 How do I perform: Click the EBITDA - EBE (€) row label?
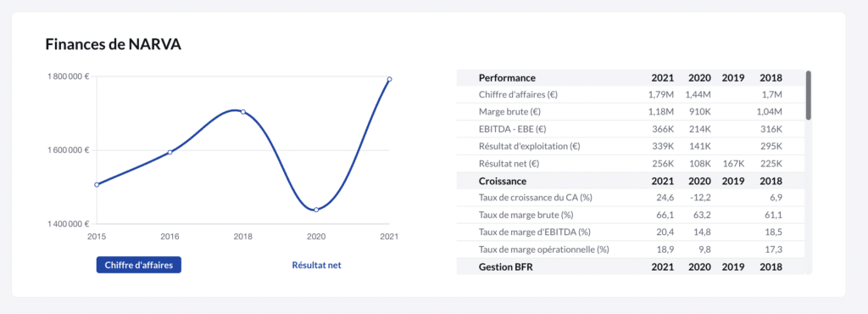coord(513,129)
